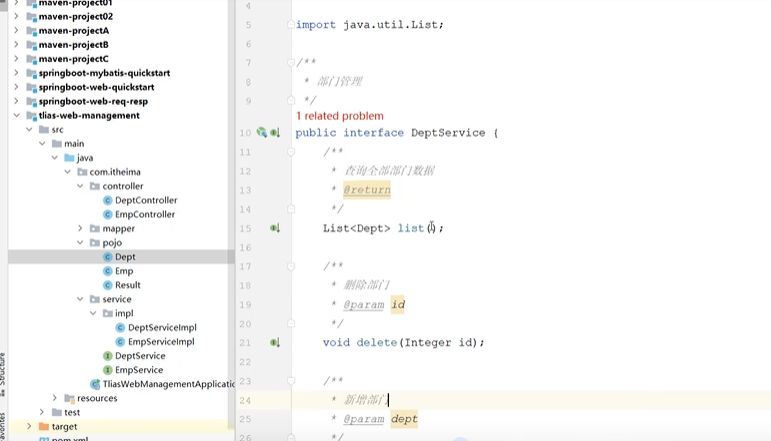This screenshot has width=771, height=441.
Task: Click the EmpController class icon
Action: click(x=108, y=215)
